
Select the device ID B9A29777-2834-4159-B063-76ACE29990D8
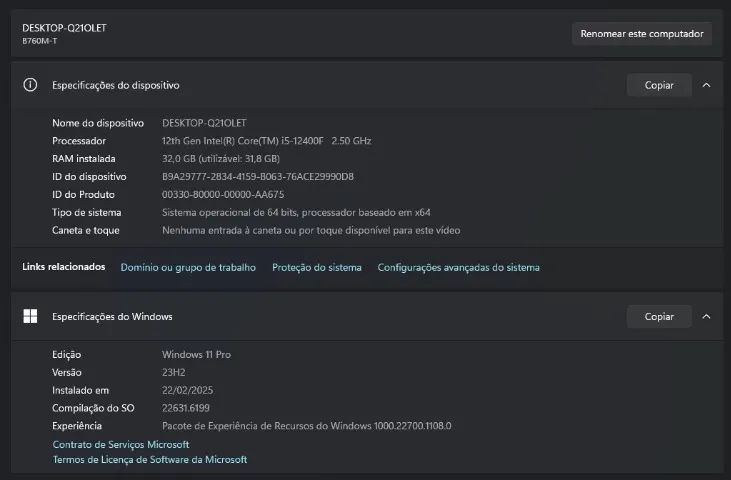pyautogui.click(x=258, y=177)
